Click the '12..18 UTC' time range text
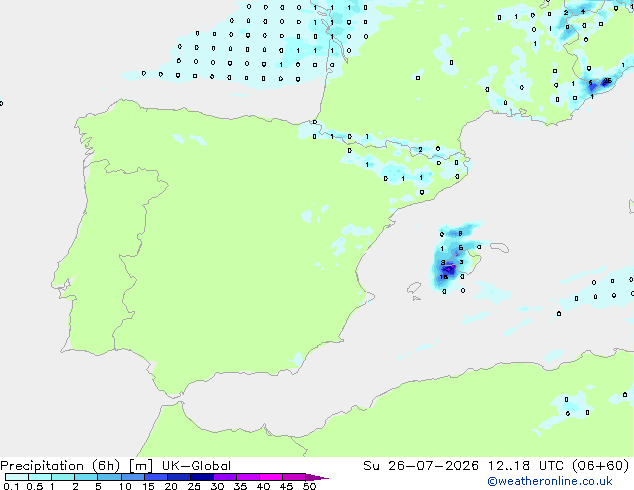 tap(527, 466)
